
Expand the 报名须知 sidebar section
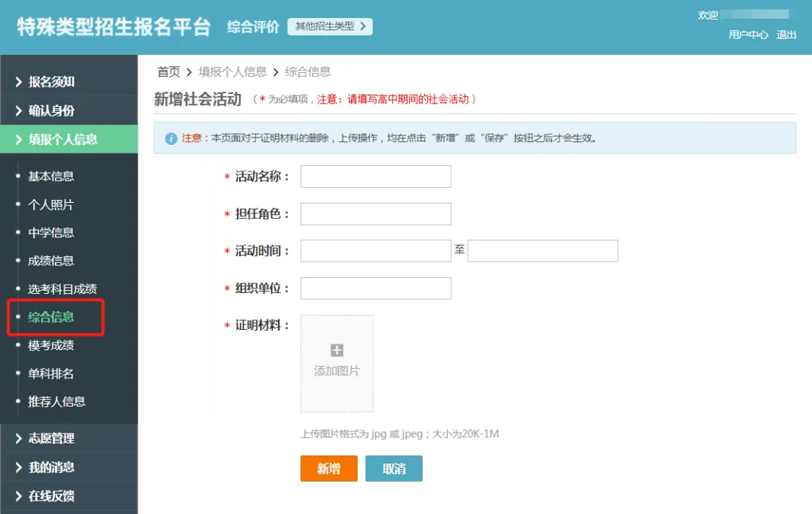[51, 82]
